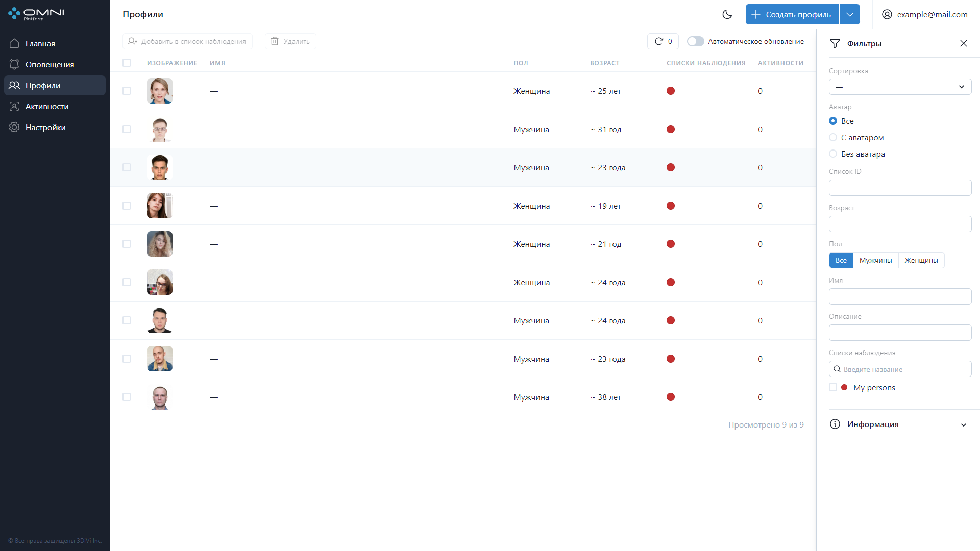Check the row for Мужчина ~ 38 лет

[127, 397]
